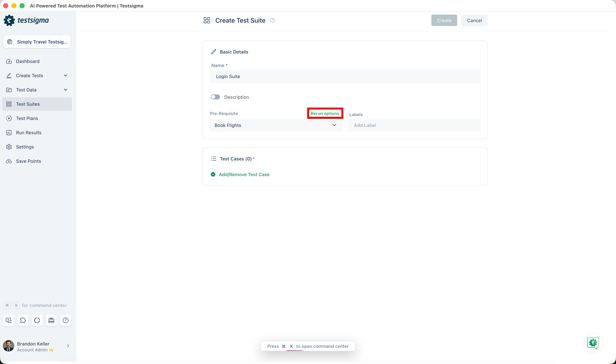
Task: Open Test Suites in the sidebar
Action: point(37,104)
